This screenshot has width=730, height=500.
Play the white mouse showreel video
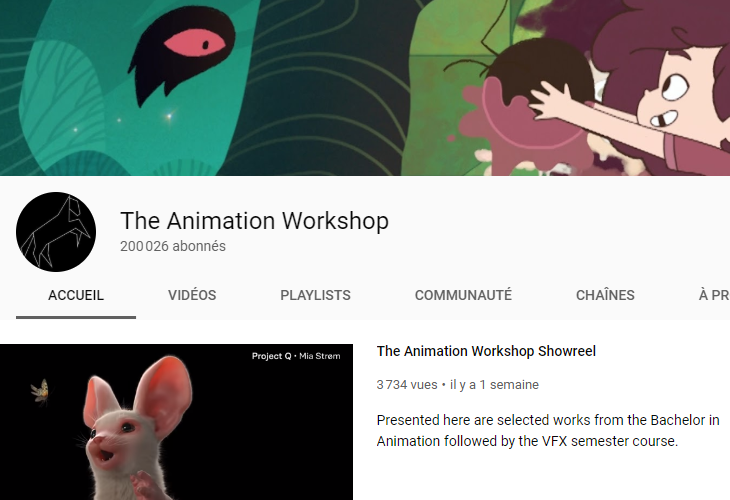click(x=176, y=422)
